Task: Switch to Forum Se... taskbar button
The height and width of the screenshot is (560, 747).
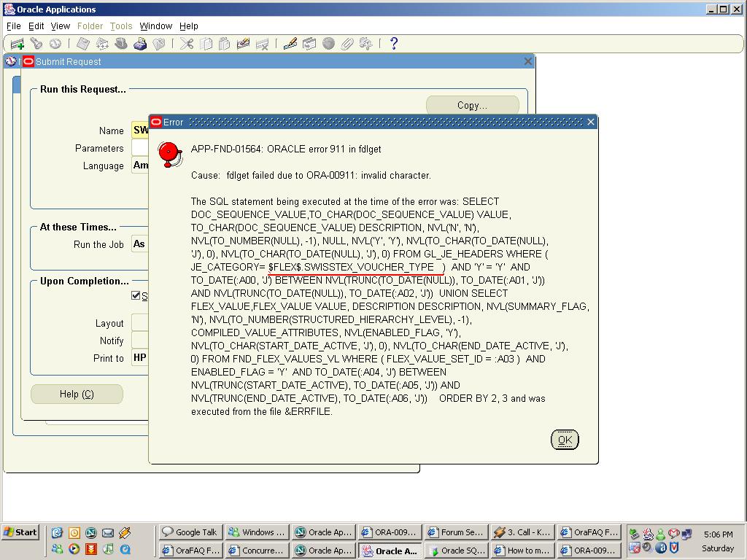Action: coord(457,532)
